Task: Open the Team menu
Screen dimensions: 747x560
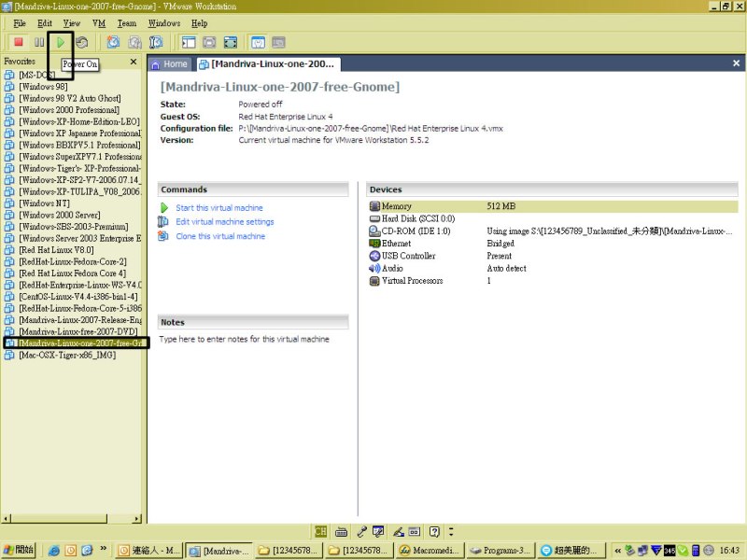Action: pos(127,22)
